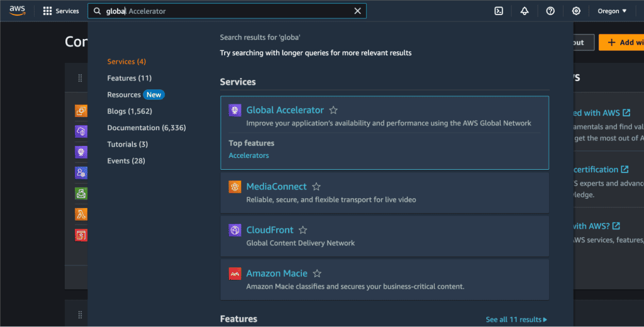644x327 pixels.
Task: Click the purple globe accelerator sidebar icon
Action: [81, 152]
